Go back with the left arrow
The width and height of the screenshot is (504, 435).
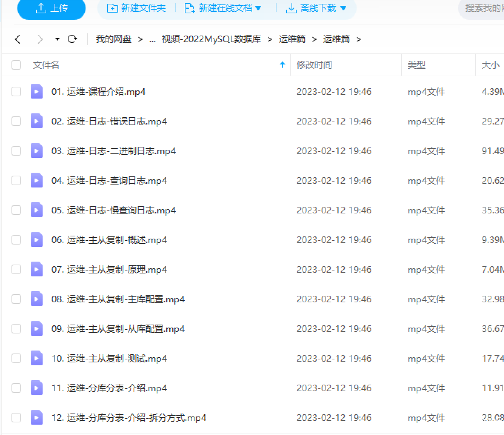(17, 39)
